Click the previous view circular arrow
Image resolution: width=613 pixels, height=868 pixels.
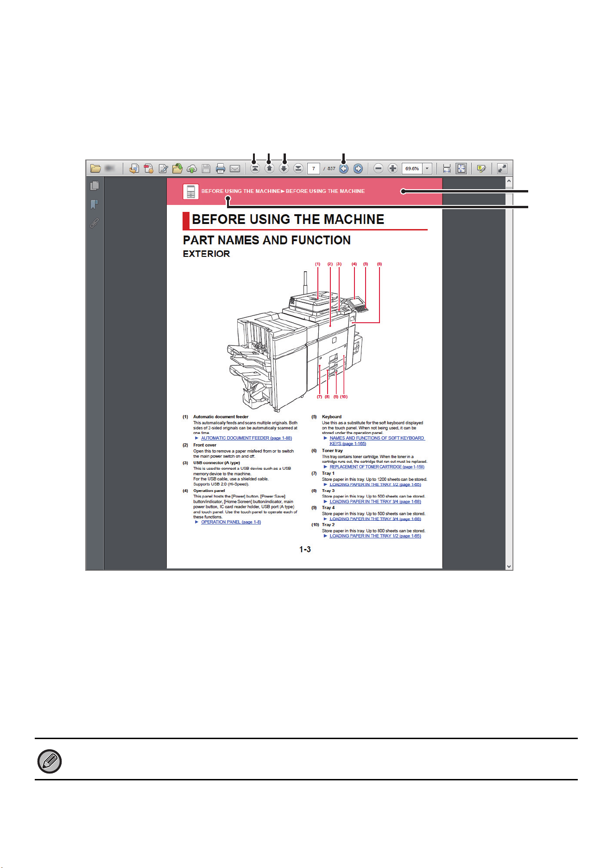coord(344,169)
